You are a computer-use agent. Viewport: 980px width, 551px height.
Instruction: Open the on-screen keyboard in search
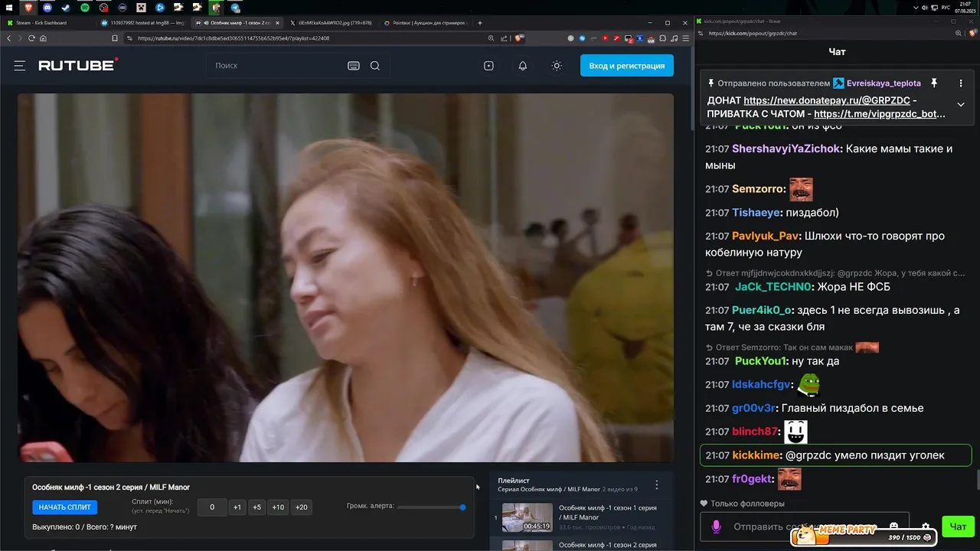coord(354,66)
